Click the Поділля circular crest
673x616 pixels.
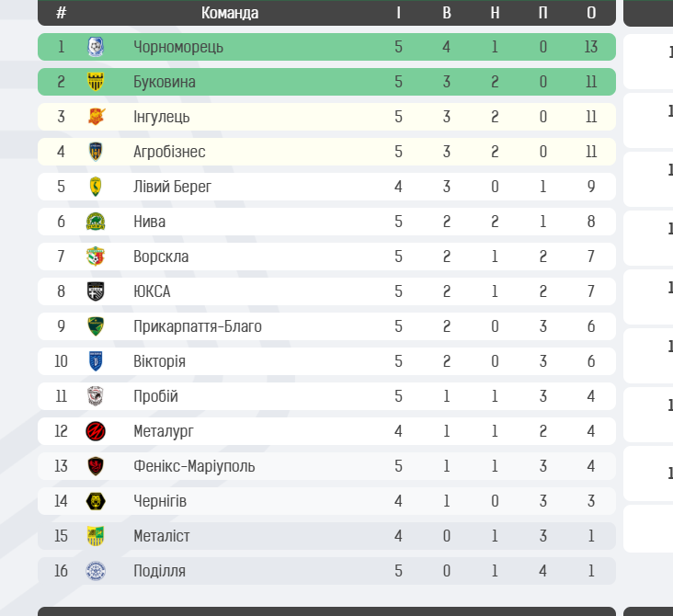[96, 571]
